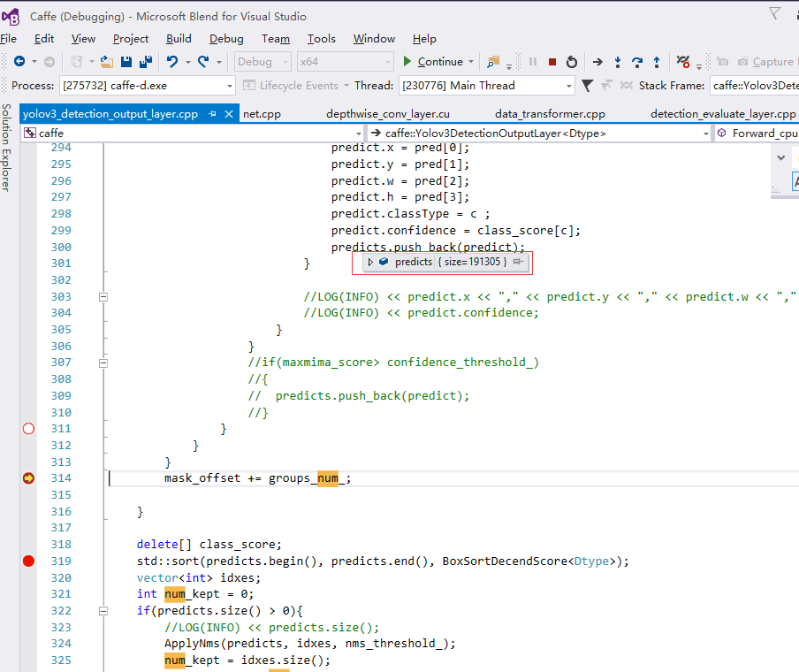This screenshot has width=799, height=672.
Task: Click the Continue button
Action: (432, 62)
